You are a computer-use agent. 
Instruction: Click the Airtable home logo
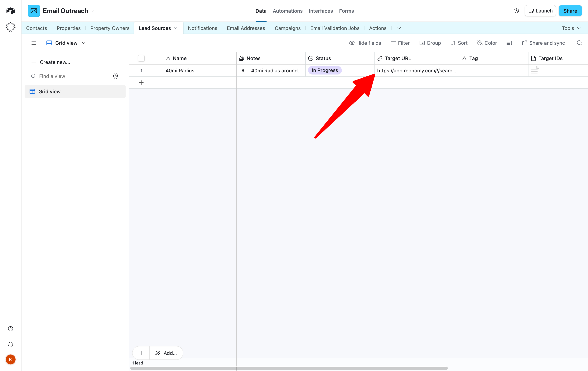10,11
